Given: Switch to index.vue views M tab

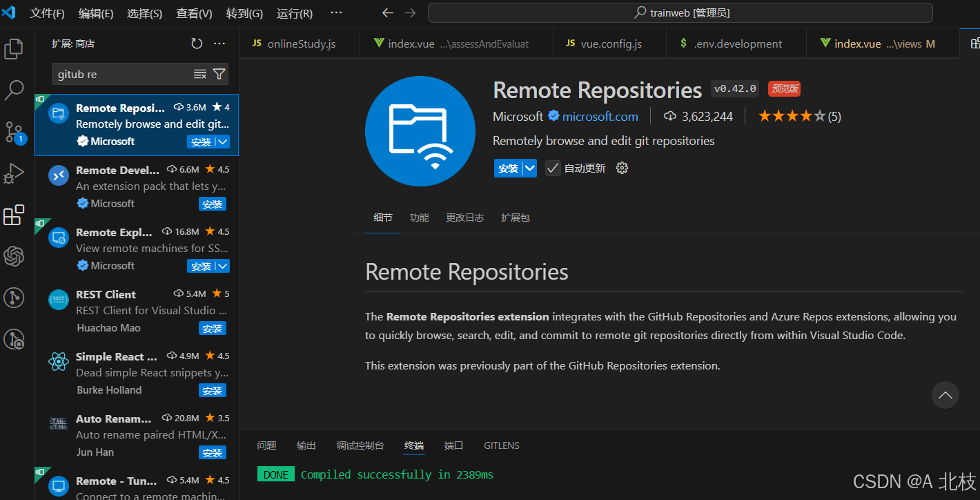Looking at the screenshot, I should 883,44.
